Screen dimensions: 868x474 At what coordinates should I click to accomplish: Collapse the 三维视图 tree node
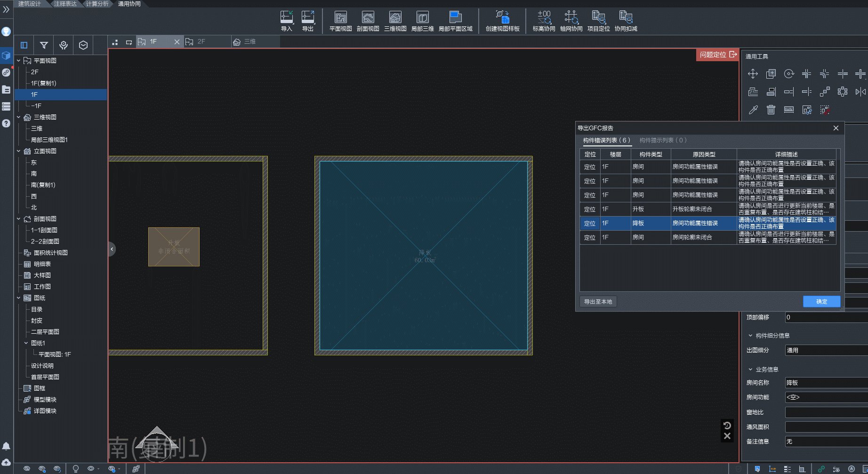(x=19, y=117)
